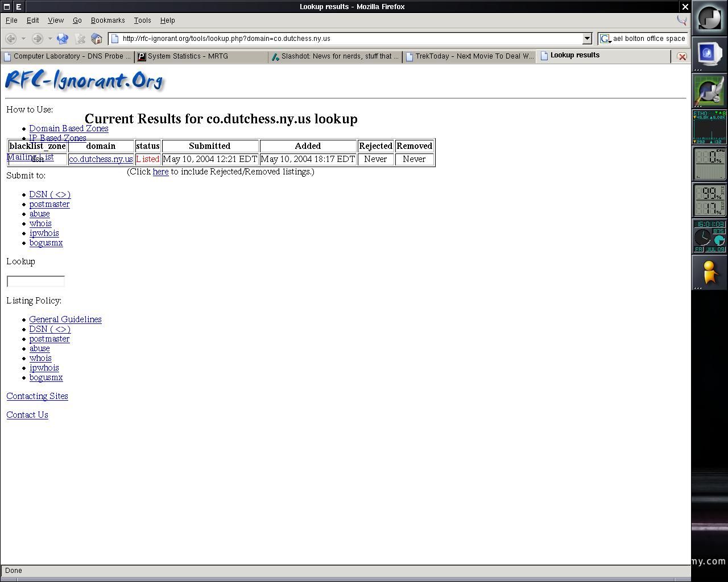
Task: Click the Forward arrow toolbar button
Action: pos(38,39)
